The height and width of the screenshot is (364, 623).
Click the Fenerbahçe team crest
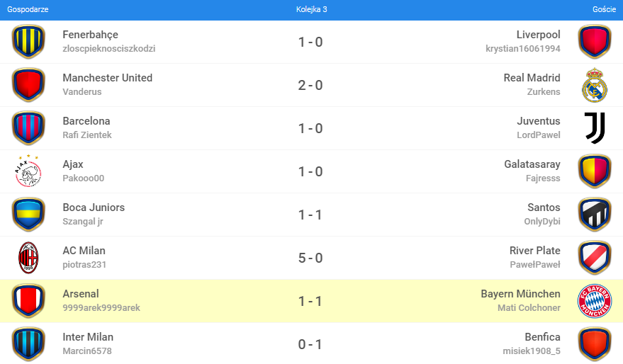click(x=28, y=42)
